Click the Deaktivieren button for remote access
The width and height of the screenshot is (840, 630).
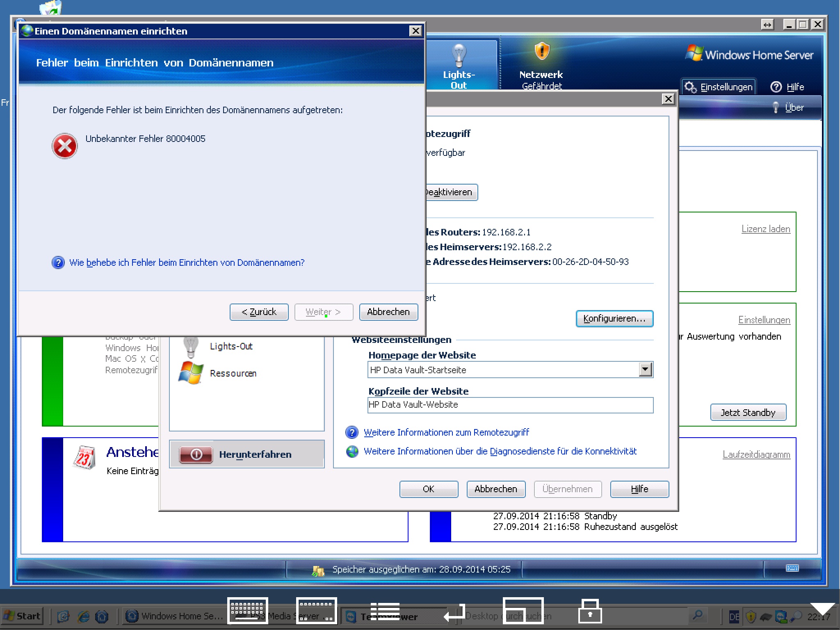pos(451,192)
